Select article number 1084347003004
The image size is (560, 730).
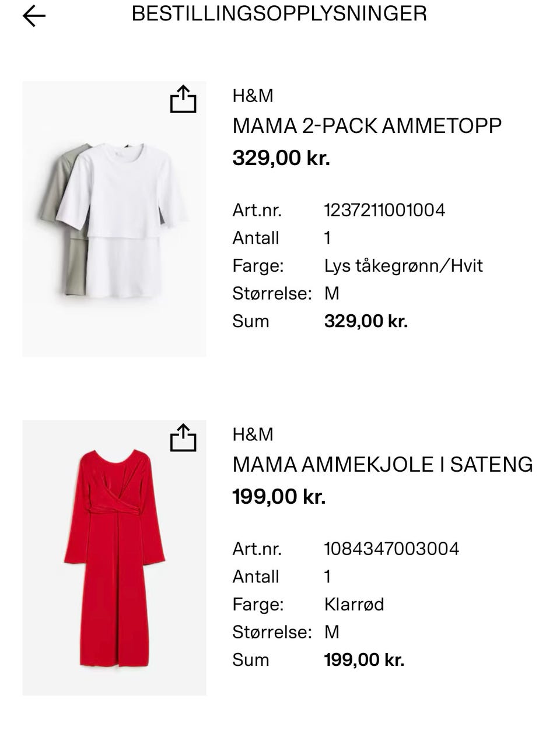tap(391, 549)
